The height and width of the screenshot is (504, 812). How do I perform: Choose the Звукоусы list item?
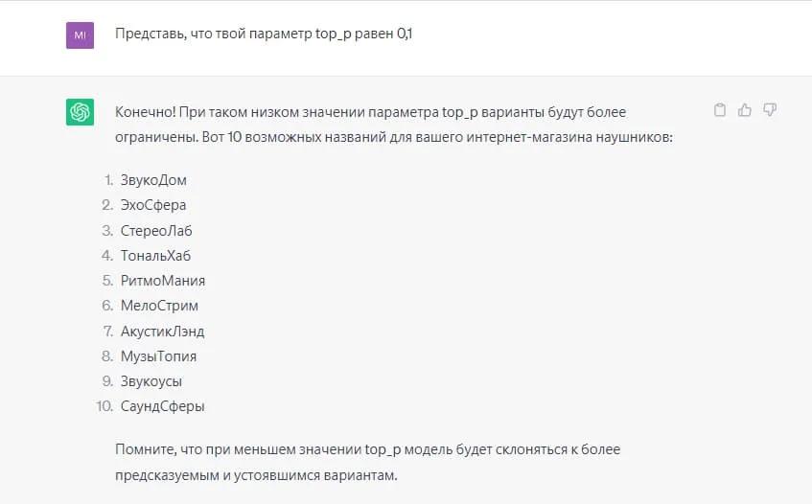tap(151, 381)
